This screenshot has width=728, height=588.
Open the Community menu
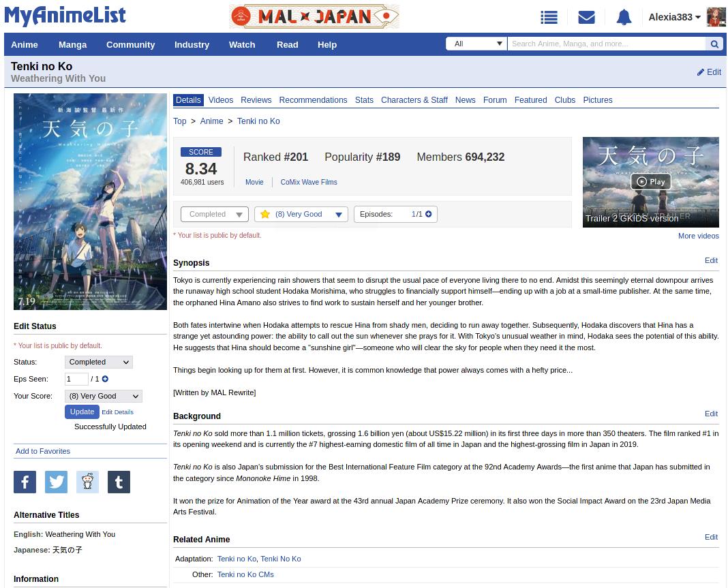[130, 44]
